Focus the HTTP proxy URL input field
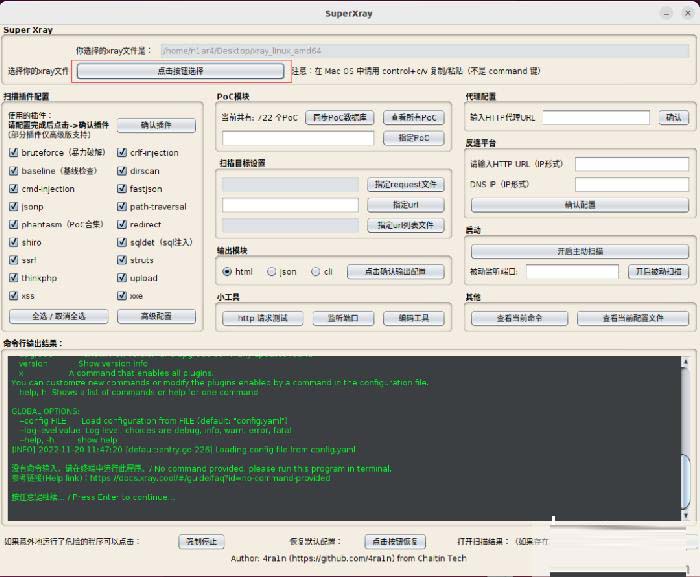The width and height of the screenshot is (700, 577). pos(596,117)
